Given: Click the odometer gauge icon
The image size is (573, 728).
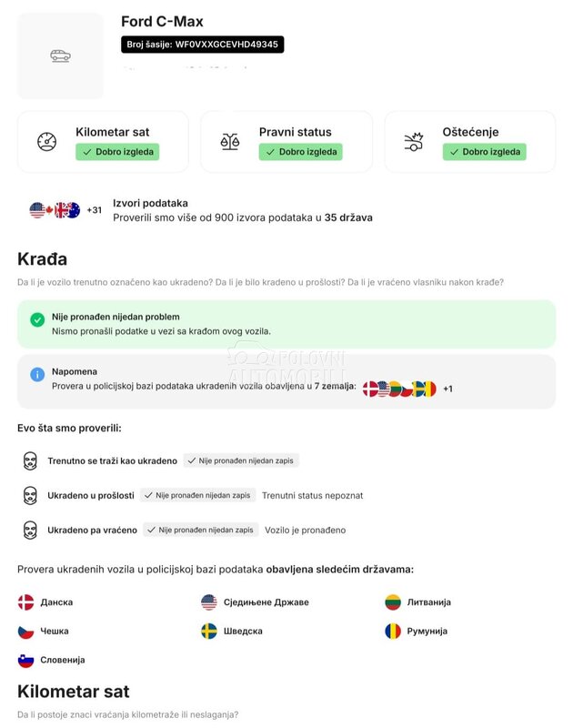Looking at the screenshot, I should point(46,142).
